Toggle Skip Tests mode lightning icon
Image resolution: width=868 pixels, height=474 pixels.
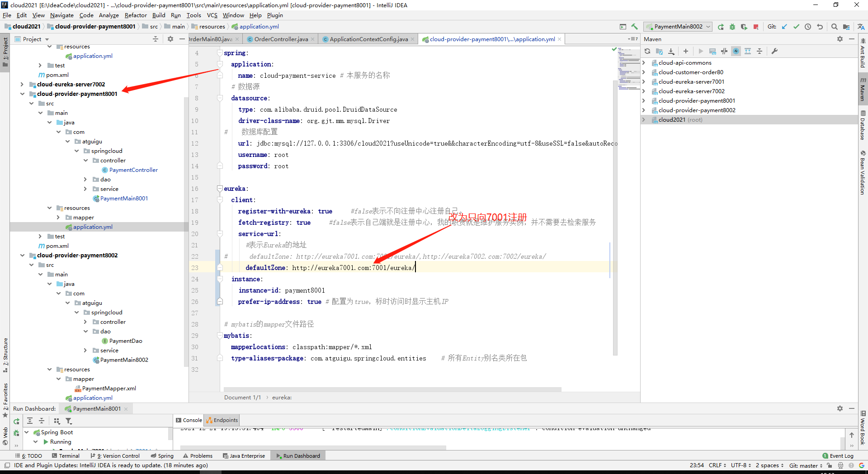click(736, 51)
